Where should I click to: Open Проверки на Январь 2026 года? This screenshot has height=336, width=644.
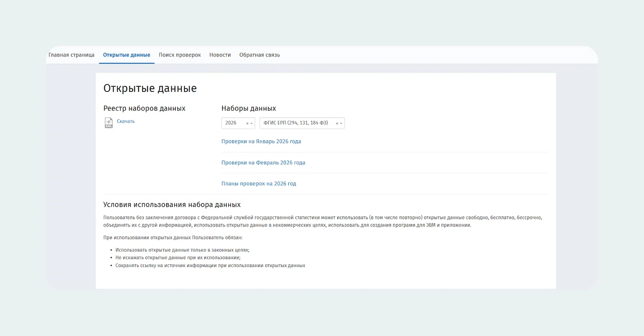261,142
